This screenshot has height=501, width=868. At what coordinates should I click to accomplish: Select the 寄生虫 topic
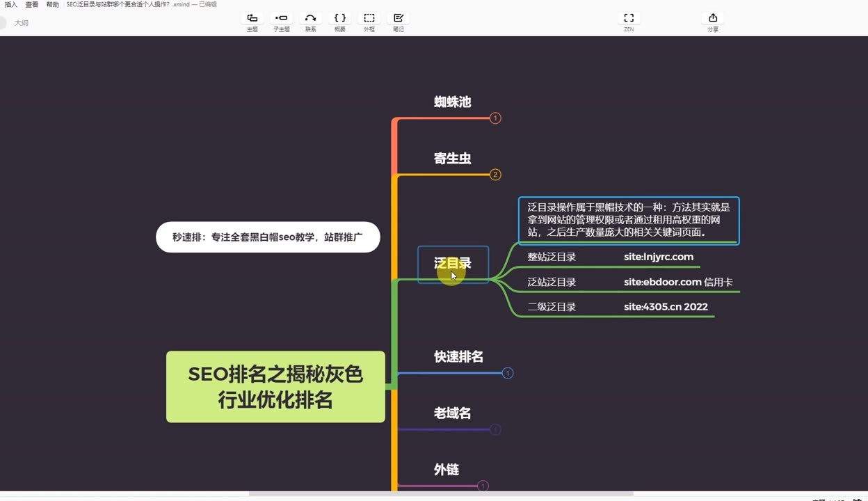pyautogui.click(x=453, y=159)
